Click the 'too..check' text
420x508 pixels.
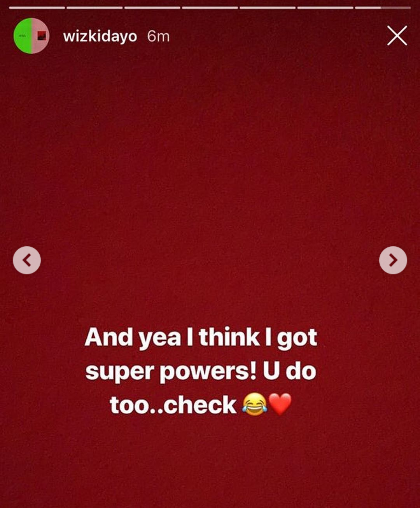pyautogui.click(x=173, y=405)
